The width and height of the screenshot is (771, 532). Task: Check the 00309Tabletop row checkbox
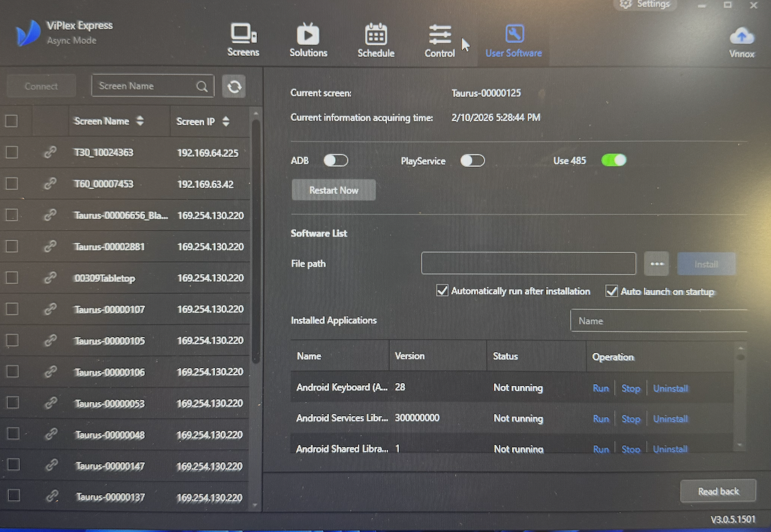click(x=12, y=278)
